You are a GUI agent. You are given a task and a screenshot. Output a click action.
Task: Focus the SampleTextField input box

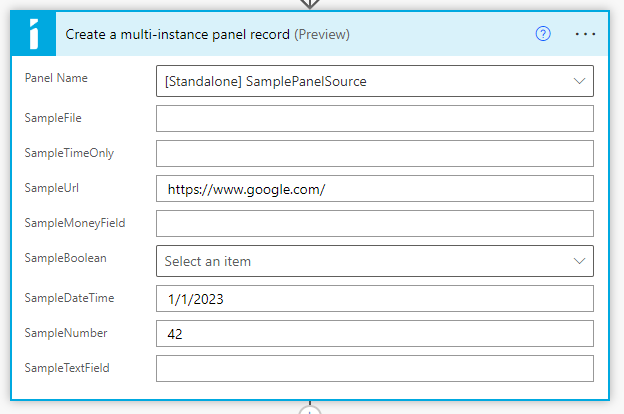(x=375, y=368)
